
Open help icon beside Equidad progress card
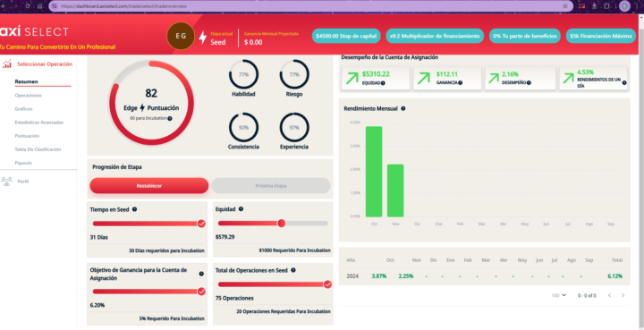(241, 209)
